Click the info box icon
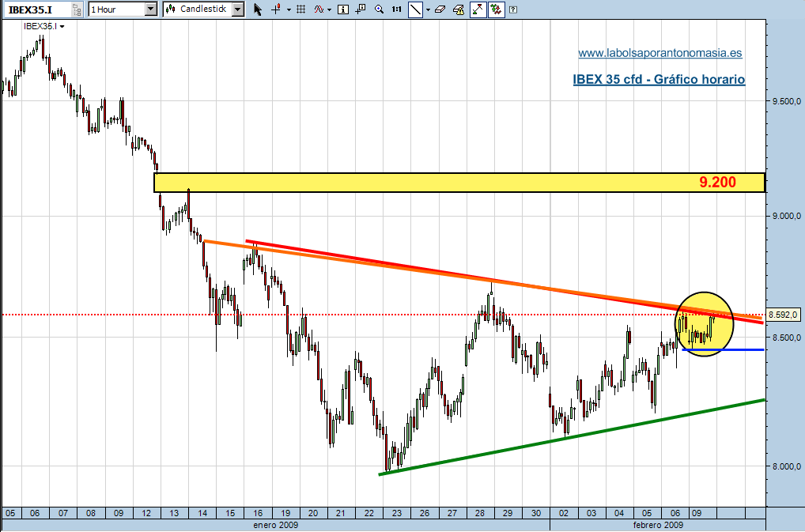 (342, 9)
